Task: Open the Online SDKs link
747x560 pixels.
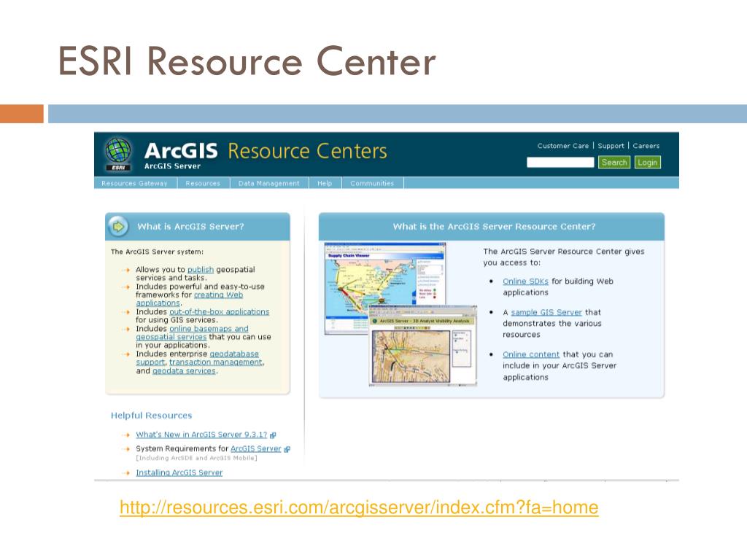Action: [525, 281]
